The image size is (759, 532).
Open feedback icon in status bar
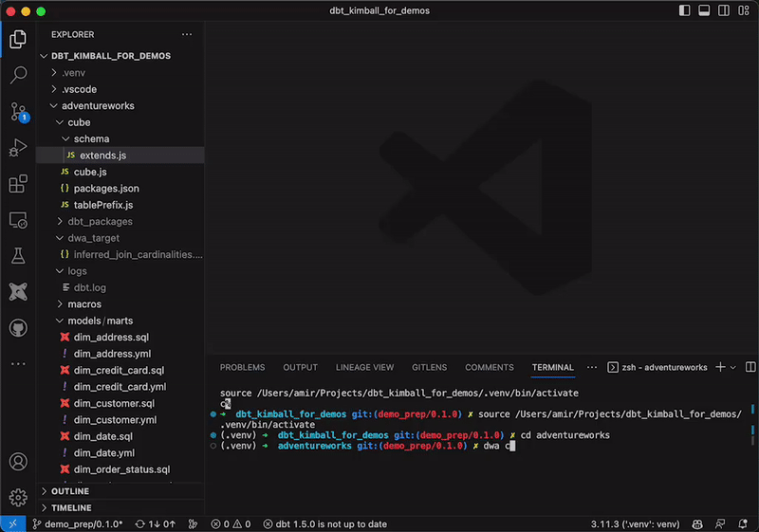[x=720, y=523]
